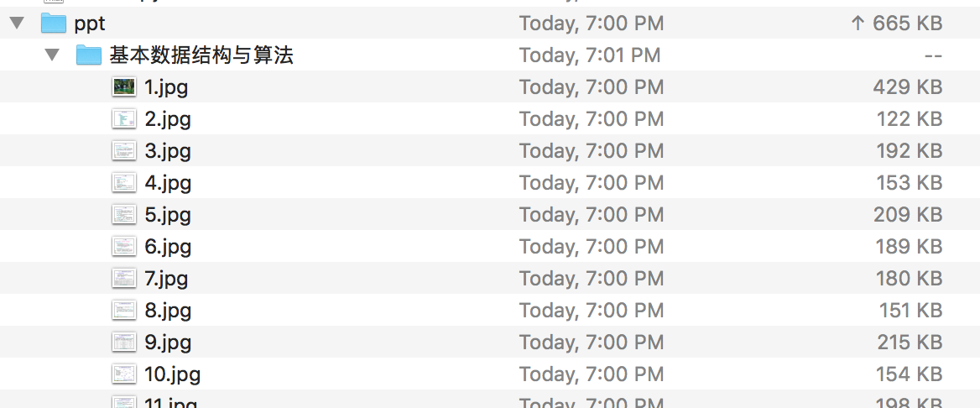The height and width of the screenshot is (408, 980).
Task: Collapse the ppt folder disclosure triangle
Action: tap(17, 24)
